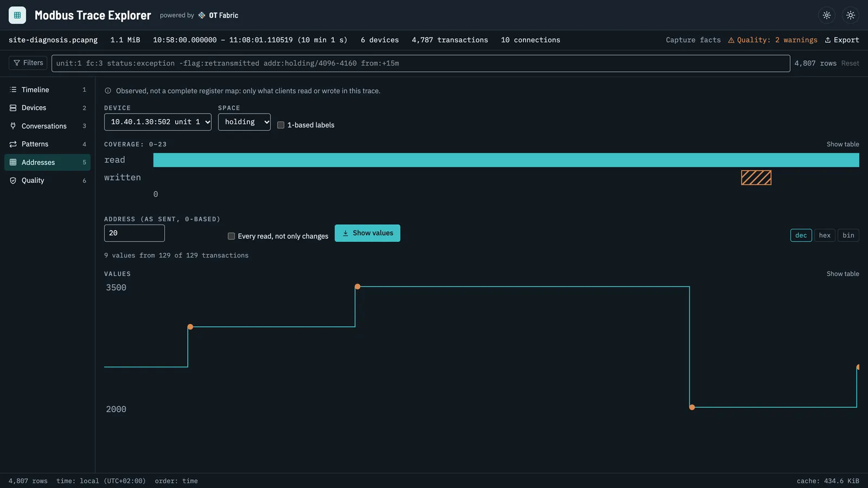Screen dimensions: 868x488
Task: Open the Devices view
Action: 48,108
